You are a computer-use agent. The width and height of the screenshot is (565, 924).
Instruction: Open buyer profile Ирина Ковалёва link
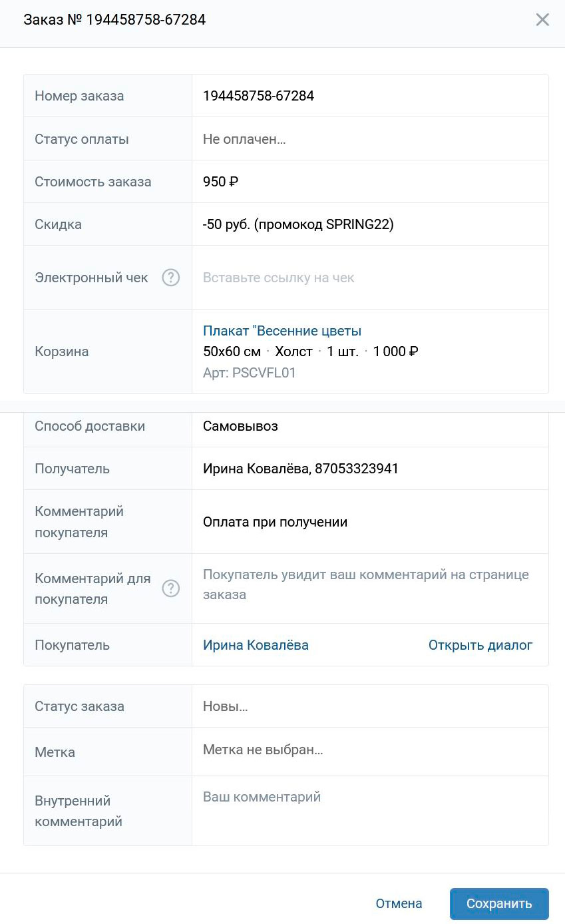[256, 645]
